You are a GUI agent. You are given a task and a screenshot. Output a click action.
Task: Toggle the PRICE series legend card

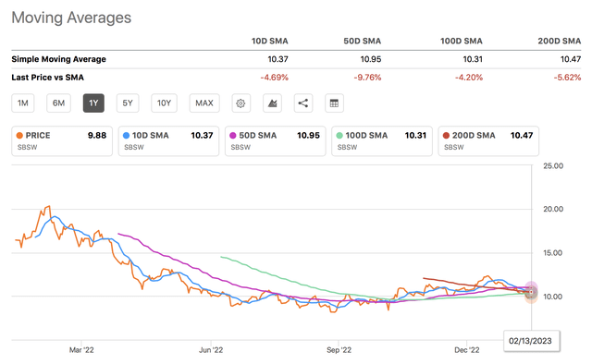62,141
